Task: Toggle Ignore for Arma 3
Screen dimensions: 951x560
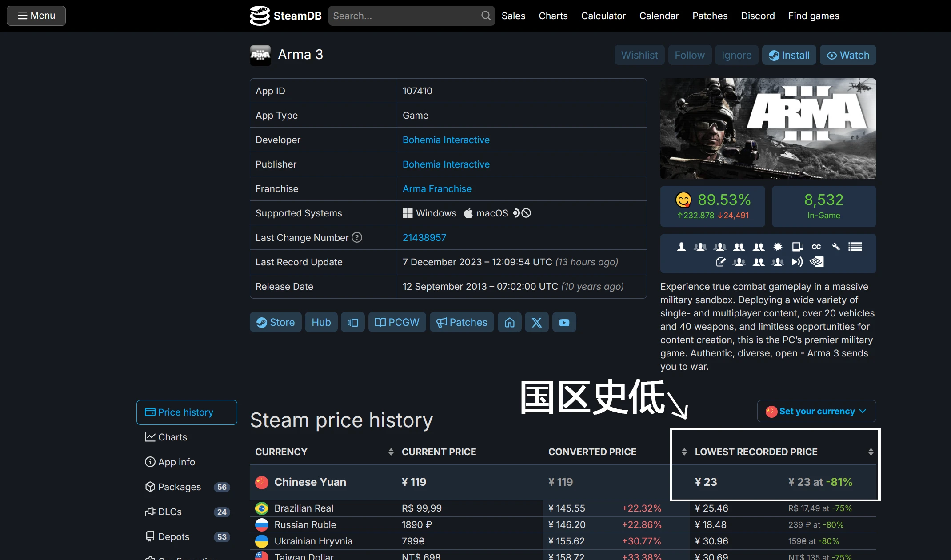Action: [736, 55]
